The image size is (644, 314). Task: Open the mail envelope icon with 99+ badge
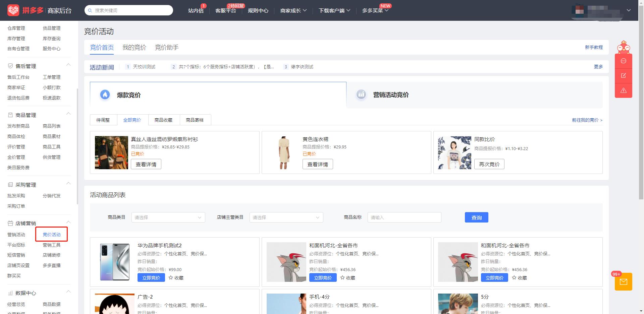pyautogui.click(x=624, y=281)
